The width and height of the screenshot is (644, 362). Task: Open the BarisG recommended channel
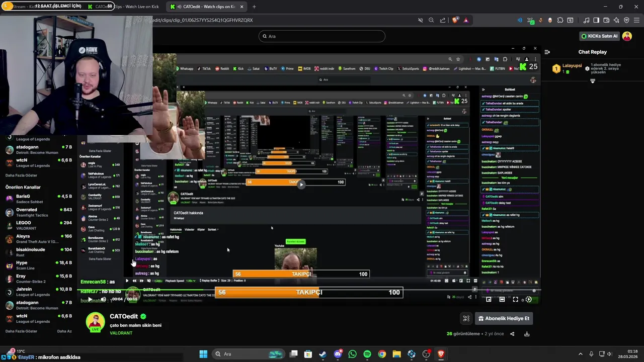[39, 199]
